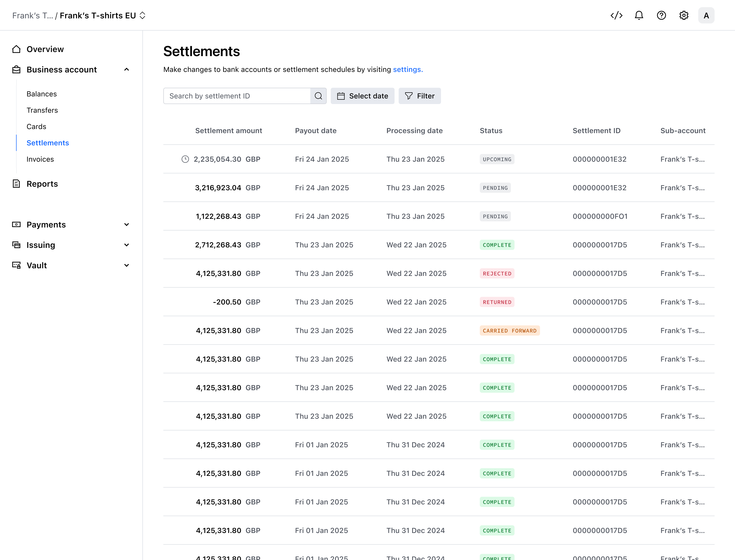735x560 pixels.
Task: Click the REJECTED status badge
Action: 497,273
